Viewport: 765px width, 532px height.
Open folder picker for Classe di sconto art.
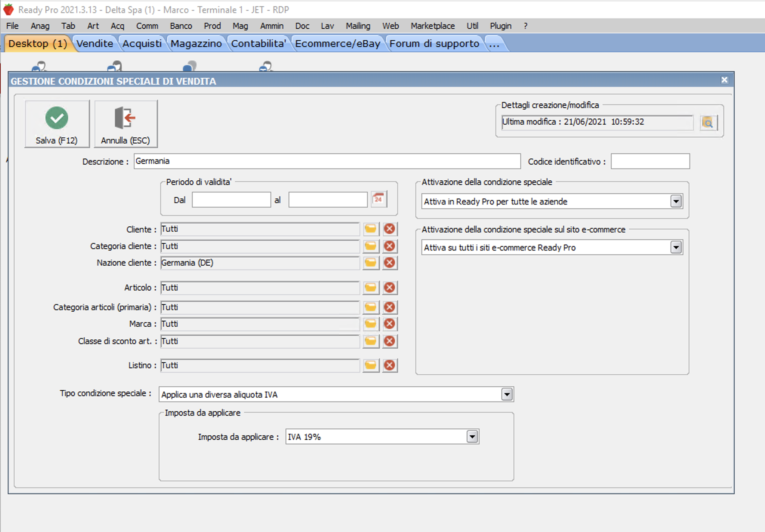tap(371, 341)
